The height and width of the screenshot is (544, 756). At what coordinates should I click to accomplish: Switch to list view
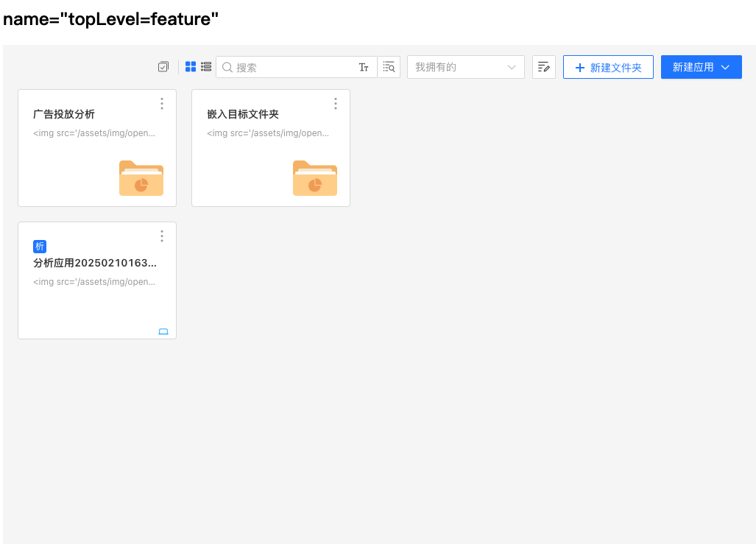(206, 67)
